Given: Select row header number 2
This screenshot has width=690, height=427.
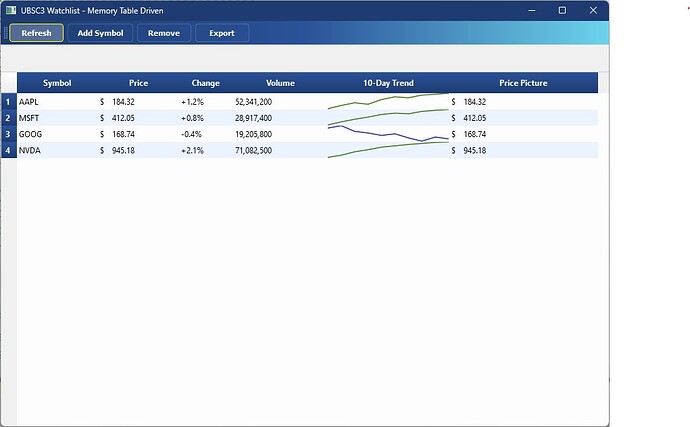Looking at the screenshot, I should pyautogui.click(x=8, y=118).
